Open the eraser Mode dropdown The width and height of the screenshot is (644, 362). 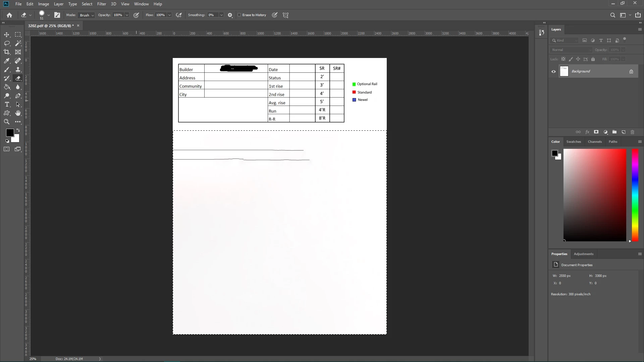click(x=87, y=15)
